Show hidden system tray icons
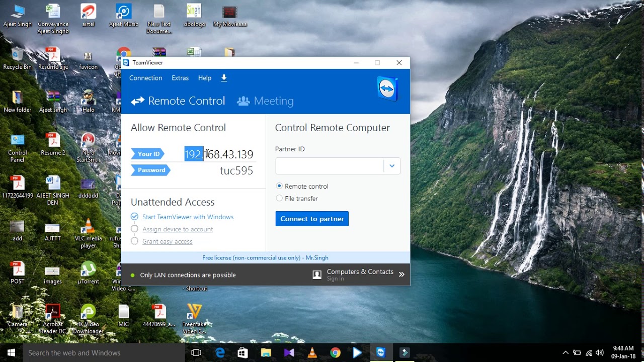 point(566,352)
